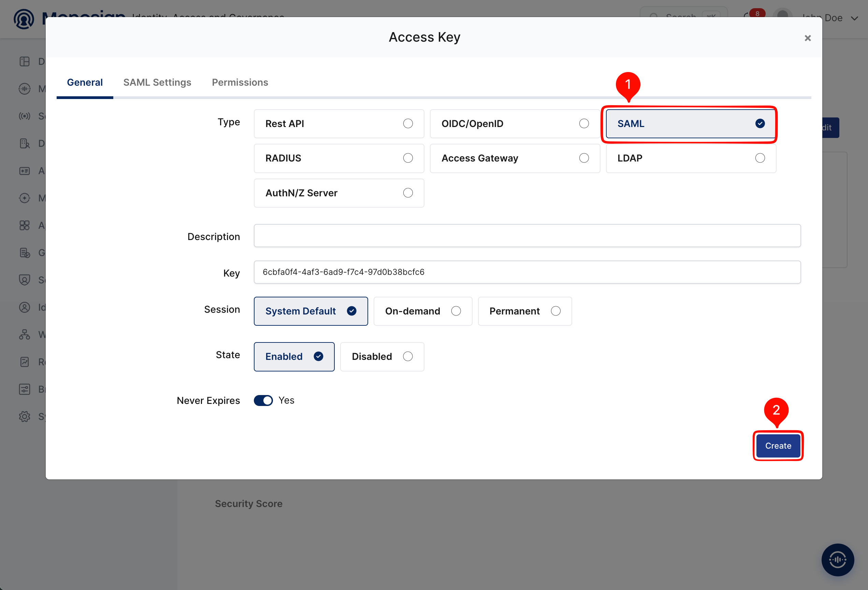
Task: Set session to Permanent
Action: pyautogui.click(x=525, y=311)
